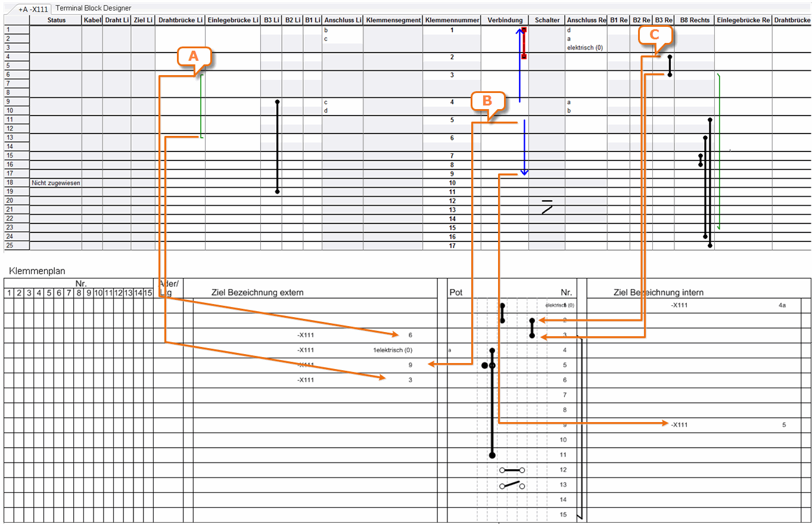Select the Kabel column header

[x=92, y=20]
